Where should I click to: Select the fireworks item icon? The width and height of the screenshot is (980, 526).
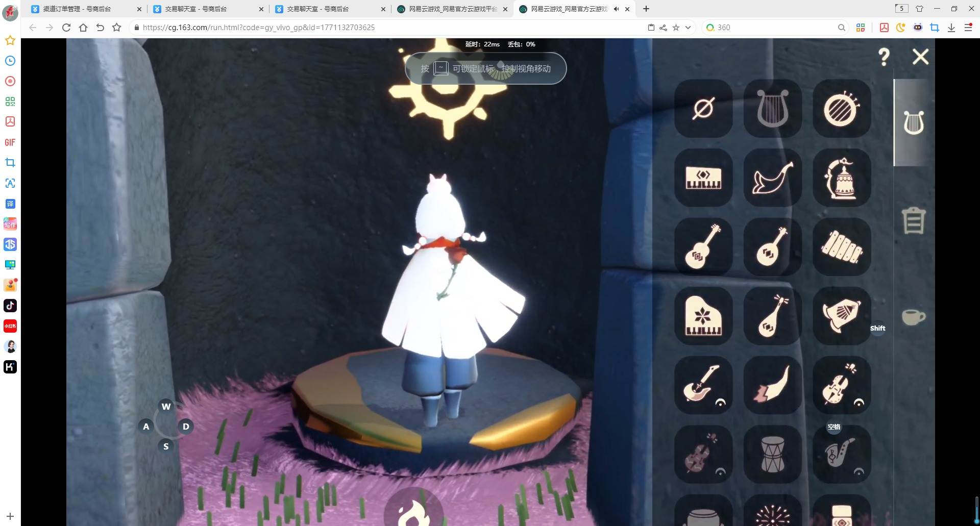(x=773, y=511)
